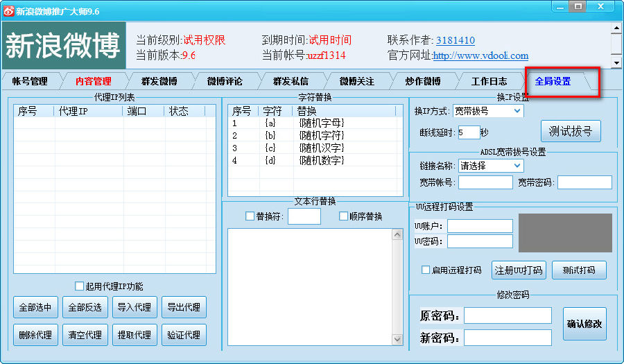The height and width of the screenshot is (364, 624).
Task: Click the 删除代理 button
Action: point(35,335)
